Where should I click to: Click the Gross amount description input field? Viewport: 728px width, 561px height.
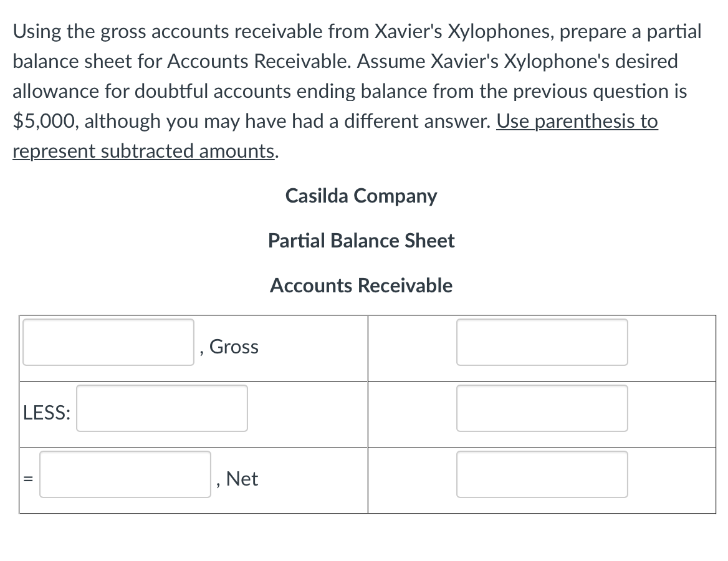point(107,342)
